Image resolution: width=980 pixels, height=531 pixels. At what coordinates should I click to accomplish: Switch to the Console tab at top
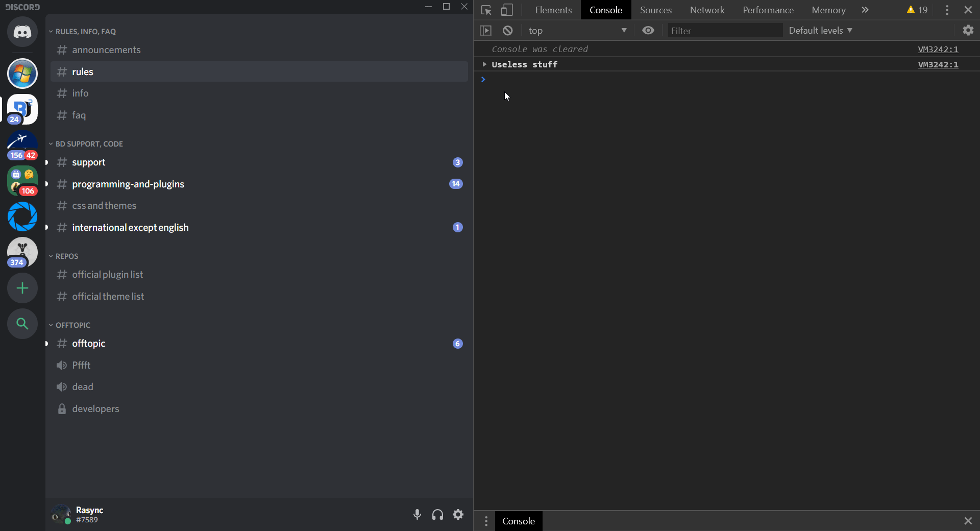pyautogui.click(x=606, y=10)
